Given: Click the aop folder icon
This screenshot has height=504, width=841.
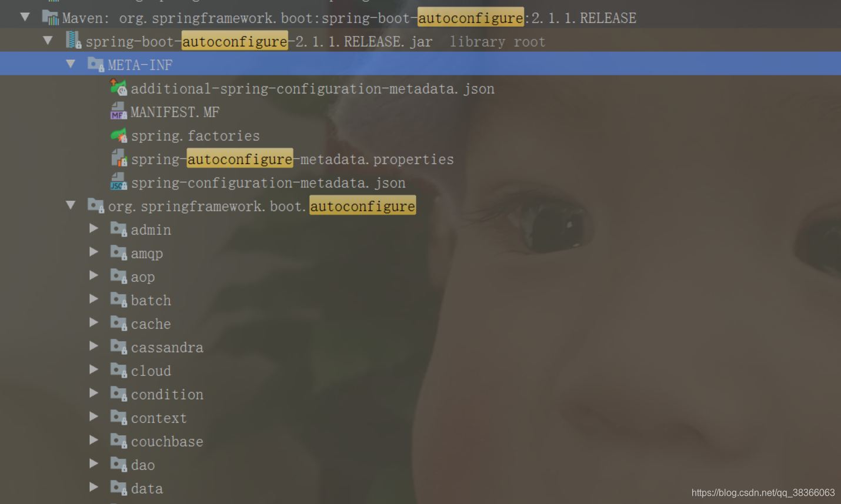Looking at the screenshot, I should tap(119, 276).
